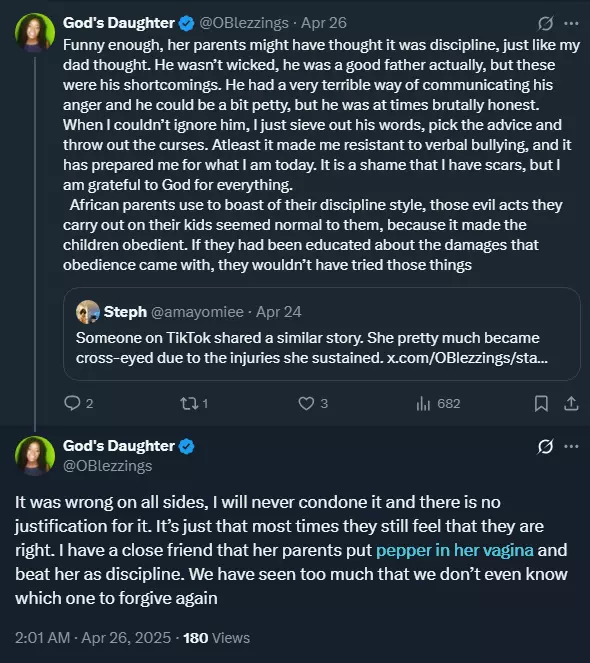
Task: Repost the first tweet
Action: (x=194, y=403)
